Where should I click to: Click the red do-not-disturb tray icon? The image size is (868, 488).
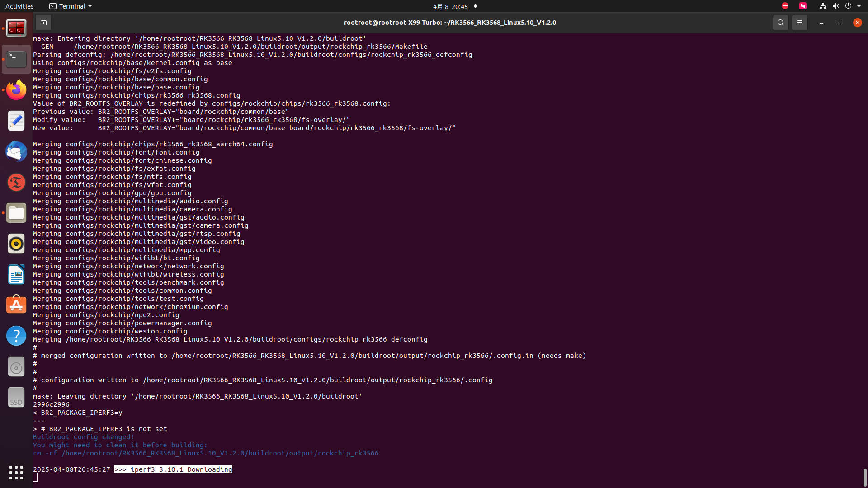tap(785, 6)
